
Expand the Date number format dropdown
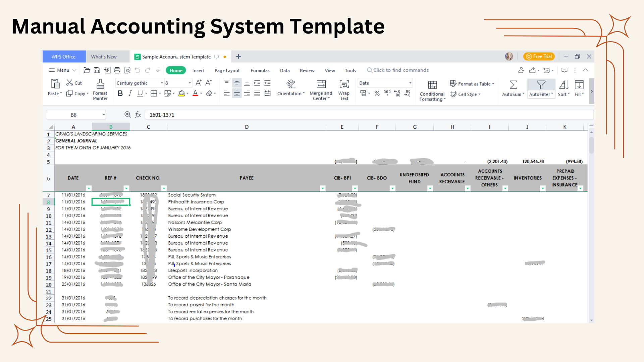click(410, 83)
